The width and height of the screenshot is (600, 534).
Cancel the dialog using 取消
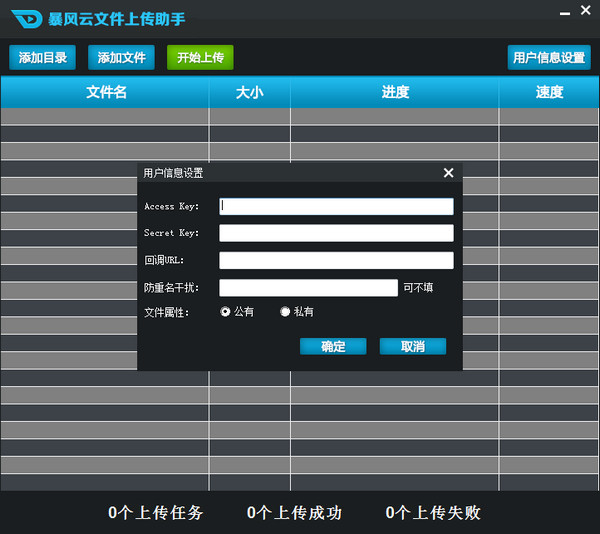(x=412, y=346)
